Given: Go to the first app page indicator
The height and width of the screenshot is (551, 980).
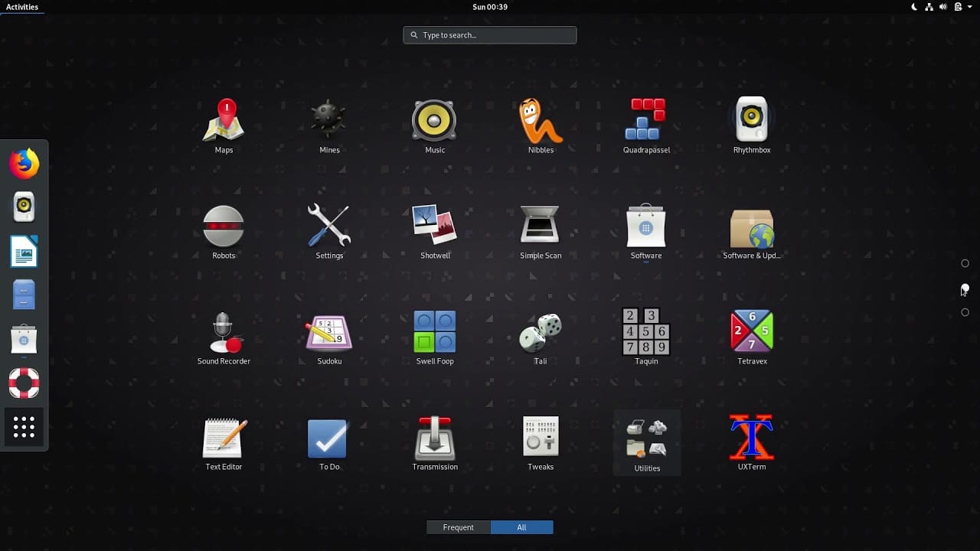Looking at the screenshot, I should pos(965,263).
